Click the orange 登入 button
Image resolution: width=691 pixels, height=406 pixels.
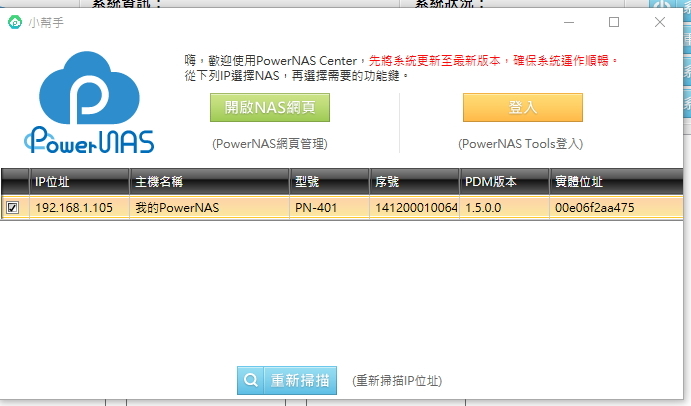point(523,108)
